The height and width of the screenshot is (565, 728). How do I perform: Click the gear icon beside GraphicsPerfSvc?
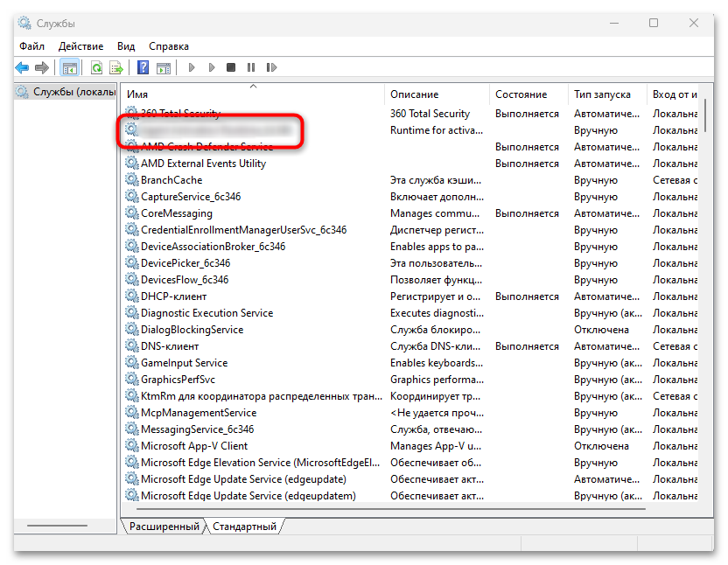coord(132,380)
